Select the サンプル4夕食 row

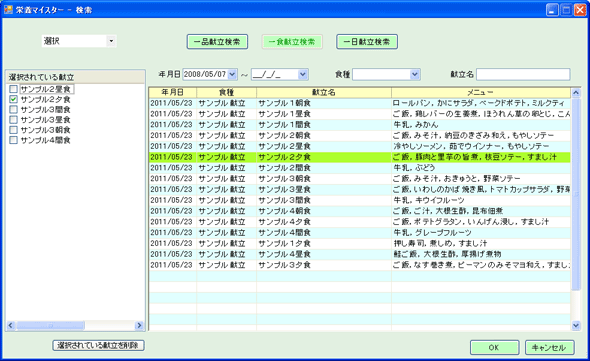[360, 222]
